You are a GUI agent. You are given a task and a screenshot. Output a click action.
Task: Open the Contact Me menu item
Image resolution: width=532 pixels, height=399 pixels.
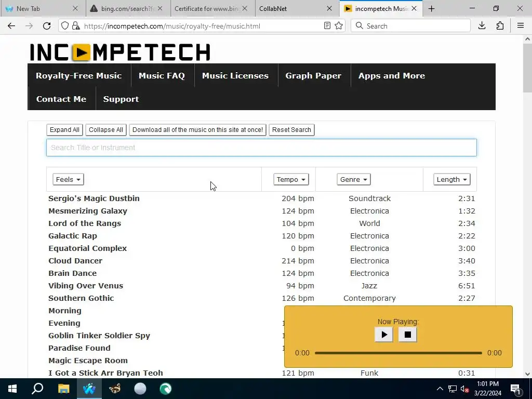coord(61,99)
